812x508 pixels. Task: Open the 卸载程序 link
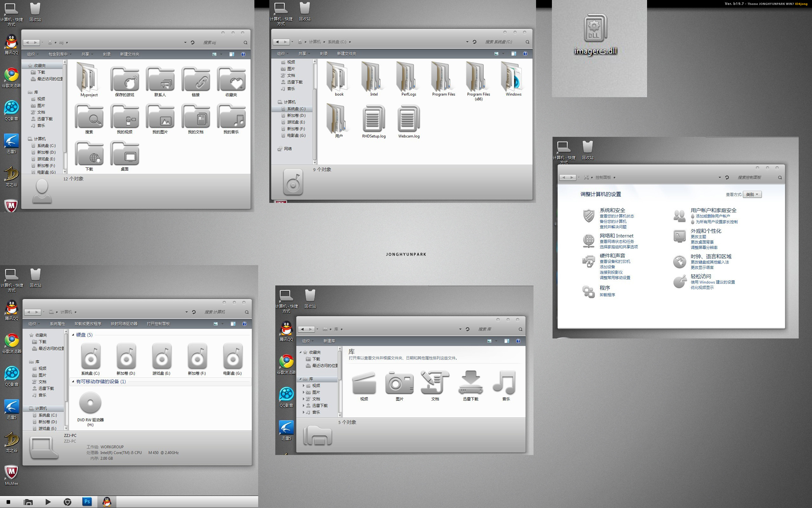[607, 295]
